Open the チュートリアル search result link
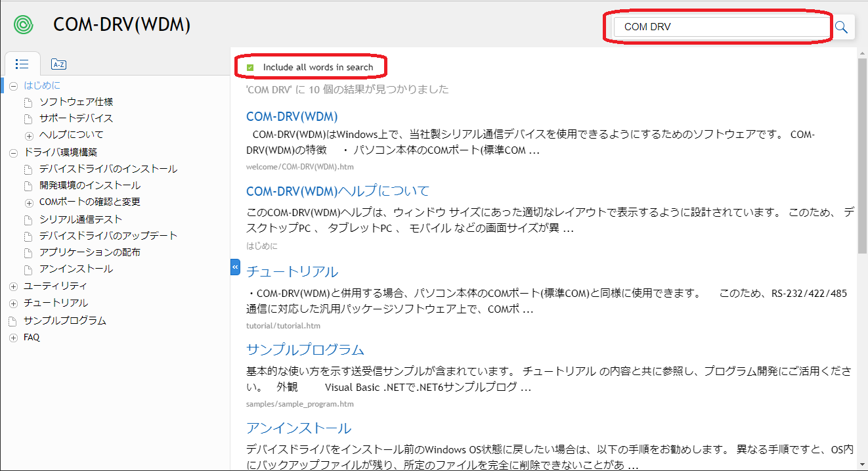 [292, 272]
